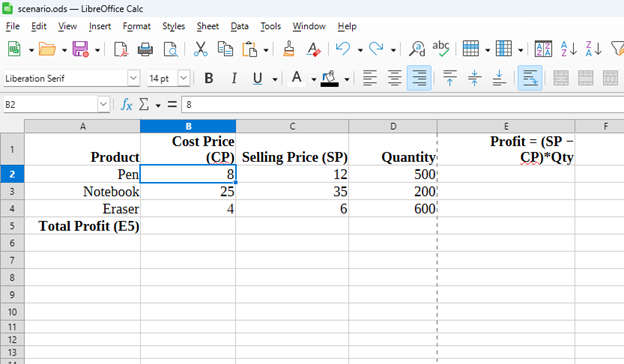This screenshot has width=624, height=364.
Task: Center cell content vertically
Action: tap(474, 78)
